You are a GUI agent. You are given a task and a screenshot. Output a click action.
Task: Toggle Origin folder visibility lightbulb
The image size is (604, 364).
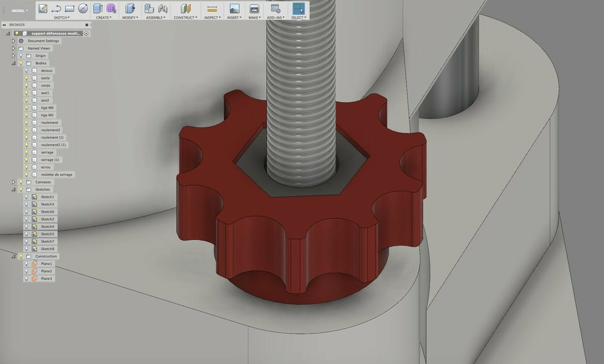click(x=21, y=56)
